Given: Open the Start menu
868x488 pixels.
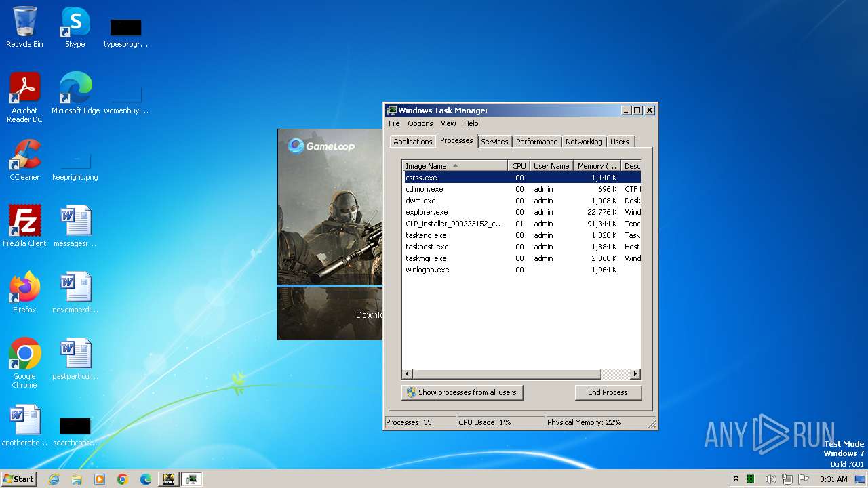Looking at the screenshot, I should coord(18,479).
